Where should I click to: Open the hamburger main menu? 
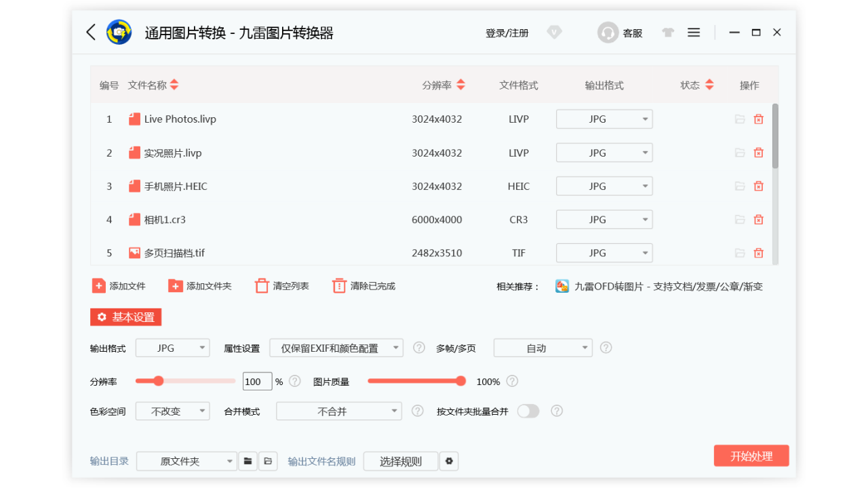pyautogui.click(x=694, y=33)
